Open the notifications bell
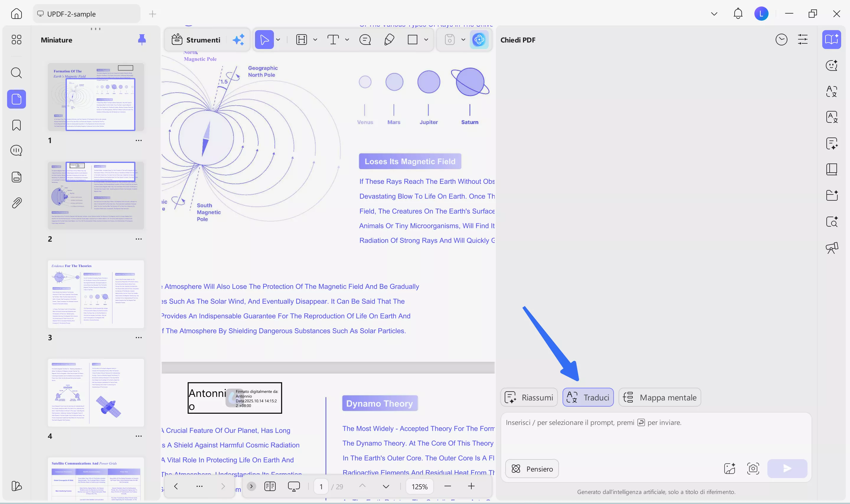Viewport: 850px width, 504px height. (738, 14)
